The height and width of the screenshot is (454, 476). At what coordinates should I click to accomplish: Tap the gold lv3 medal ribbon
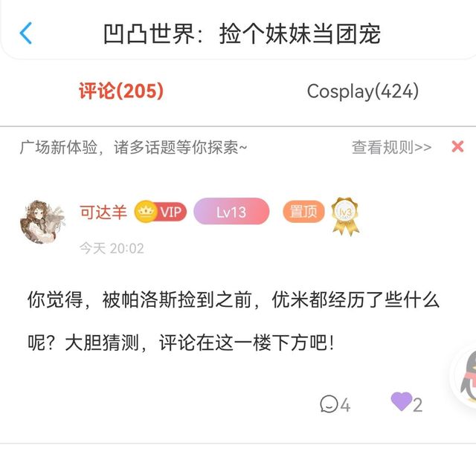tap(345, 216)
